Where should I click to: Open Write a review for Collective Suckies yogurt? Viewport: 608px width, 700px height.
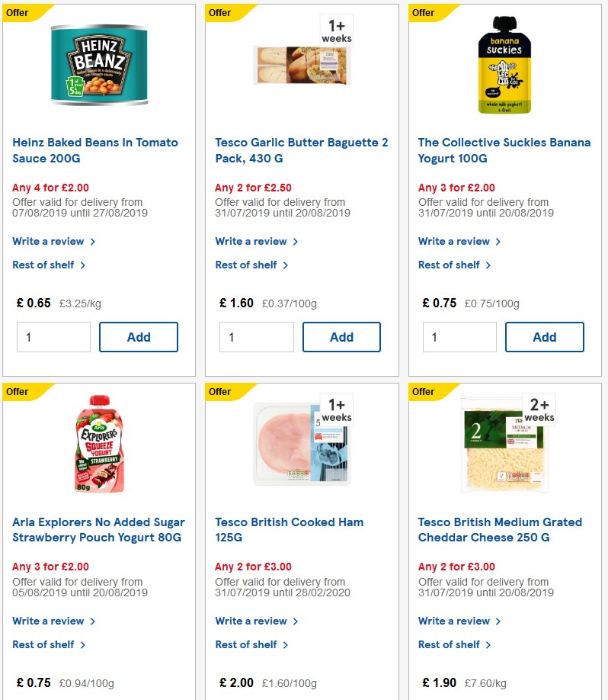pyautogui.click(x=454, y=241)
